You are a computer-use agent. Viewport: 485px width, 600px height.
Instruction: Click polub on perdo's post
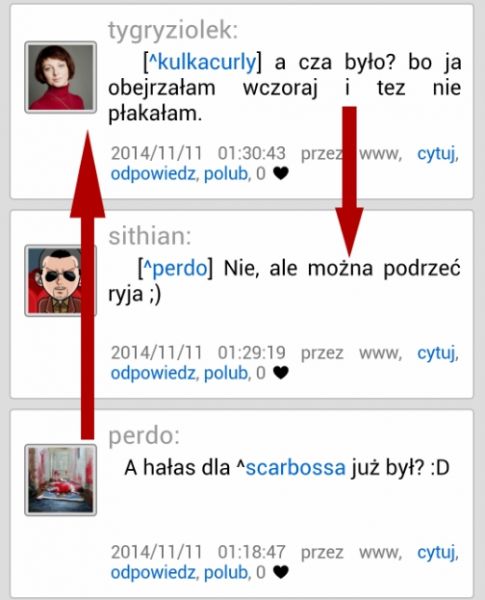click(x=226, y=572)
